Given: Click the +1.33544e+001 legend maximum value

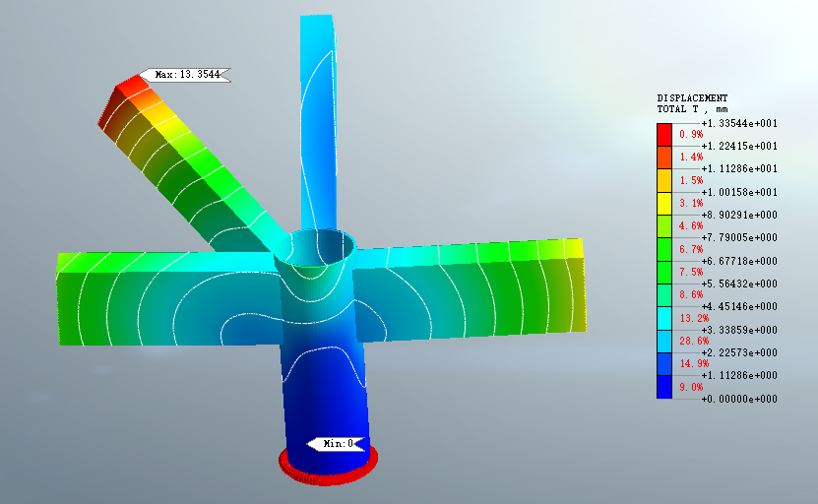Looking at the screenshot, I should tap(738, 123).
